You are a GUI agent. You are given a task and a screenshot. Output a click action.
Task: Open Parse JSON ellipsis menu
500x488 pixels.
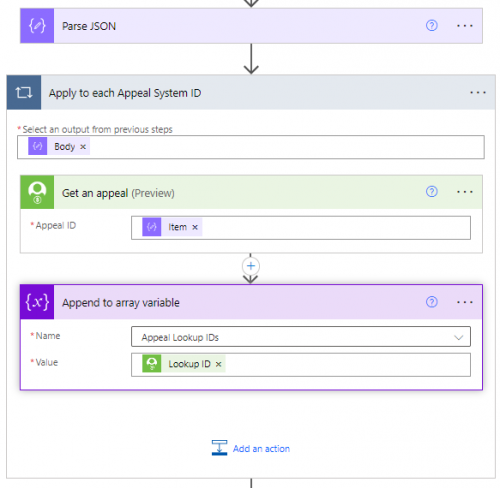[465, 26]
